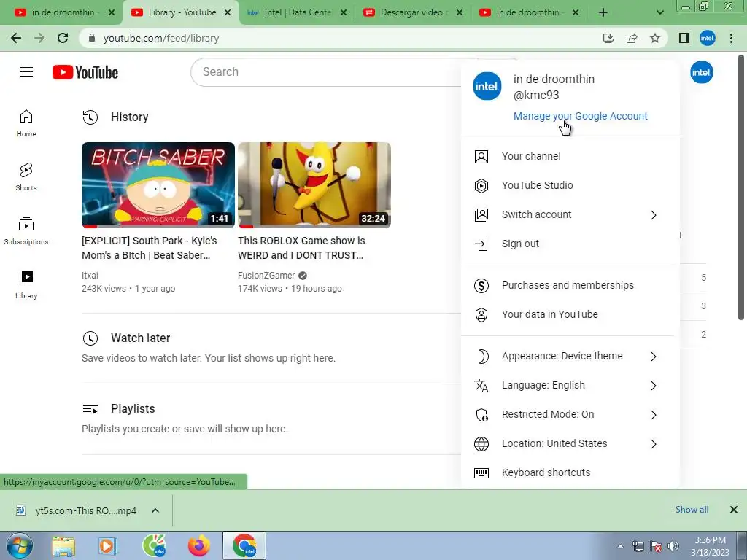Expand Location: United States options

click(x=654, y=444)
